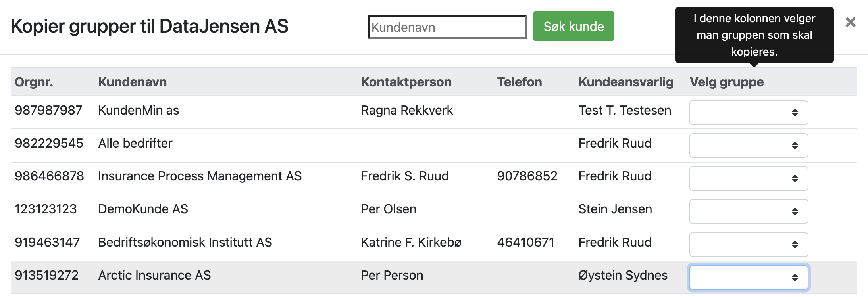Select the KundenMin as customer name

pos(139,110)
